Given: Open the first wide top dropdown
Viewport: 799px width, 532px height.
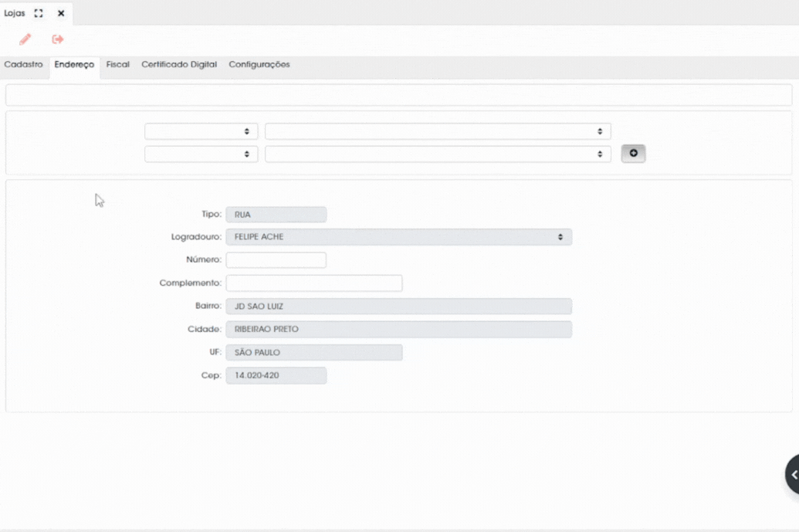Looking at the screenshot, I should coord(438,131).
